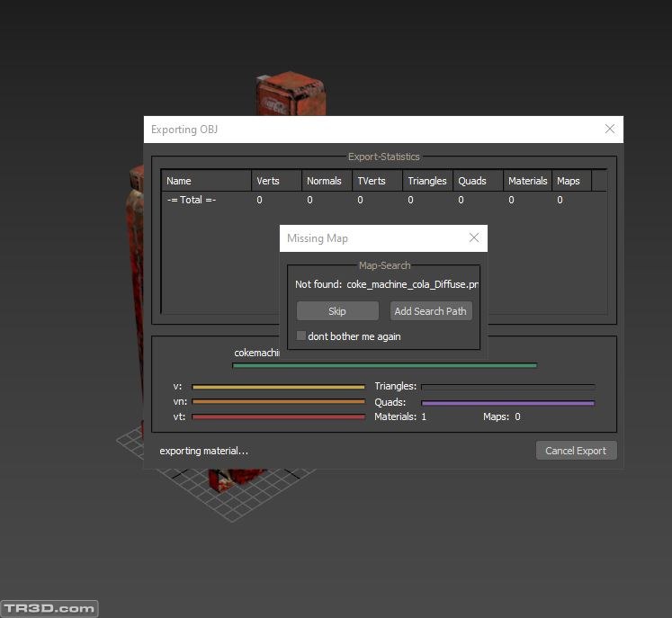Select the Maps column header
This screenshot has height=618, width=672.
(570, 181)
